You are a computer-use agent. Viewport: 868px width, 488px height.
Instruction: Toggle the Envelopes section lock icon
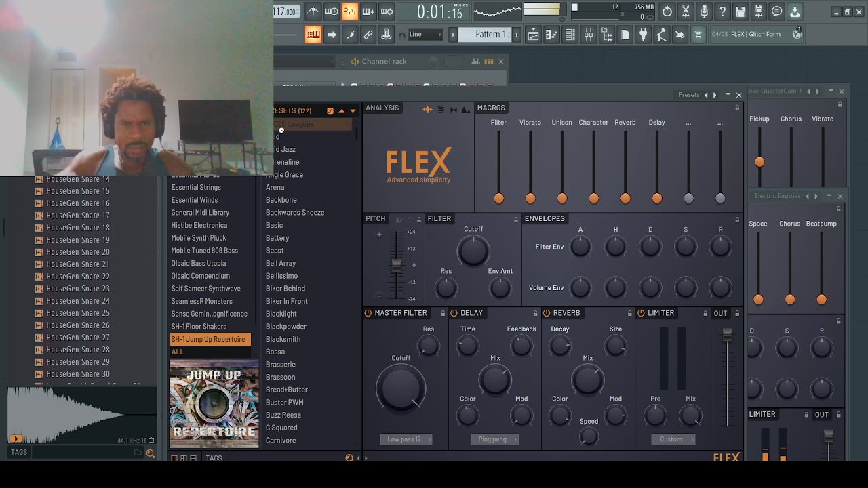[x=737, y=220]
